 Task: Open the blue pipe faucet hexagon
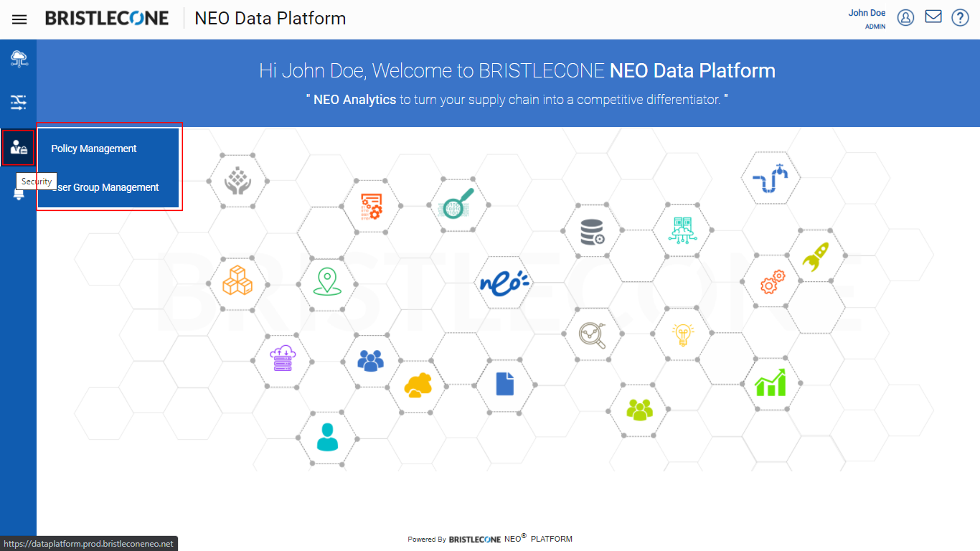770,179
